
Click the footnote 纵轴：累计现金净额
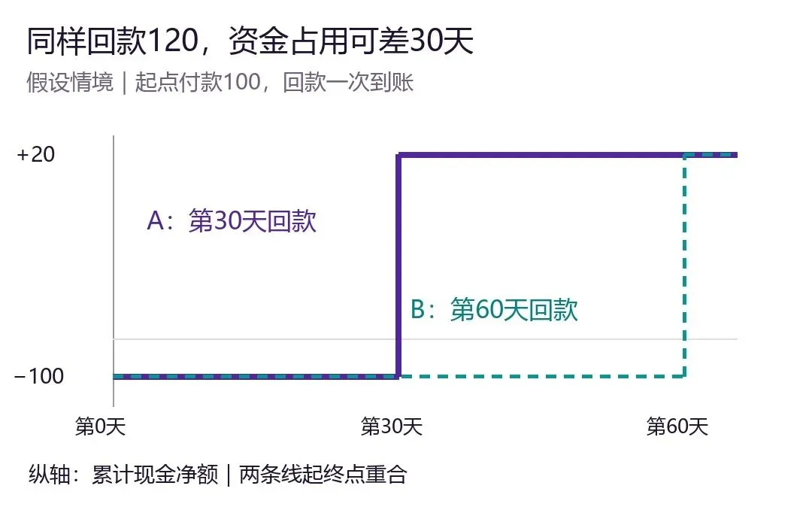coord(123,475)
